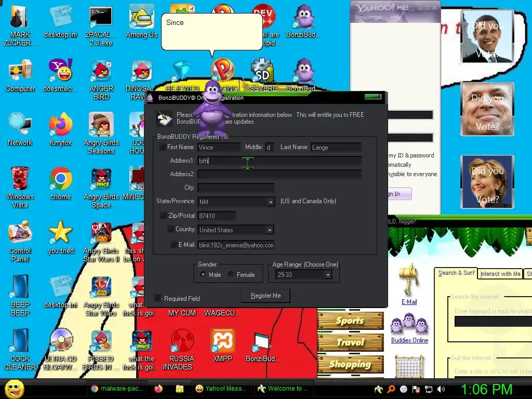
Task: Open the Control Panel desktop icon
Action: (x=20, y=242)
